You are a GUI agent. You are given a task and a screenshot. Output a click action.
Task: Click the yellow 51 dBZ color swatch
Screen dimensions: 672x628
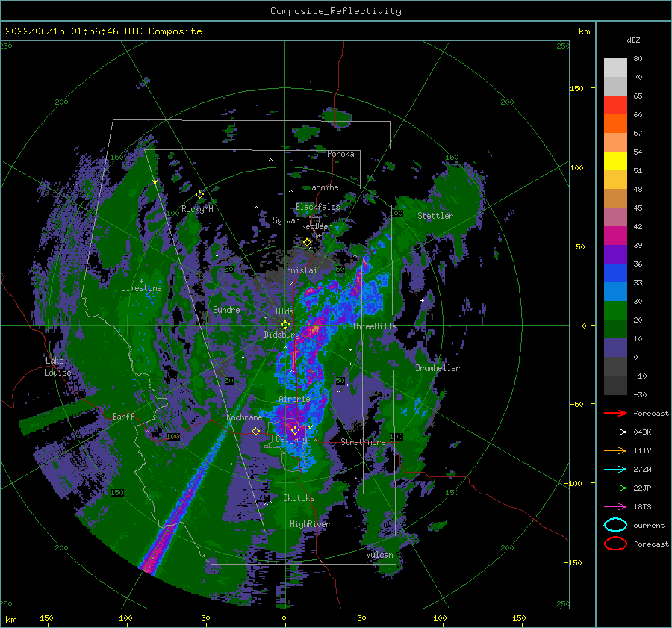615,161
